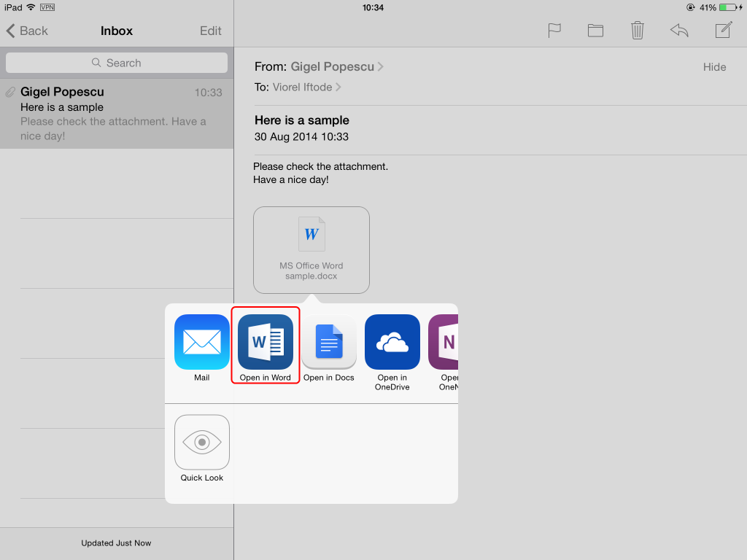Tap the date 30 Aug 2014 10:33
The image size is (747, 560).
(301, 136)
